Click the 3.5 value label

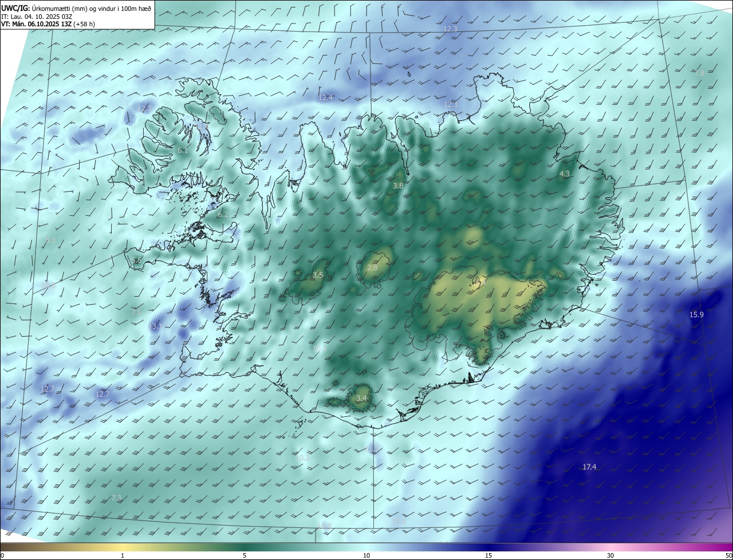(x=318, y=275)
